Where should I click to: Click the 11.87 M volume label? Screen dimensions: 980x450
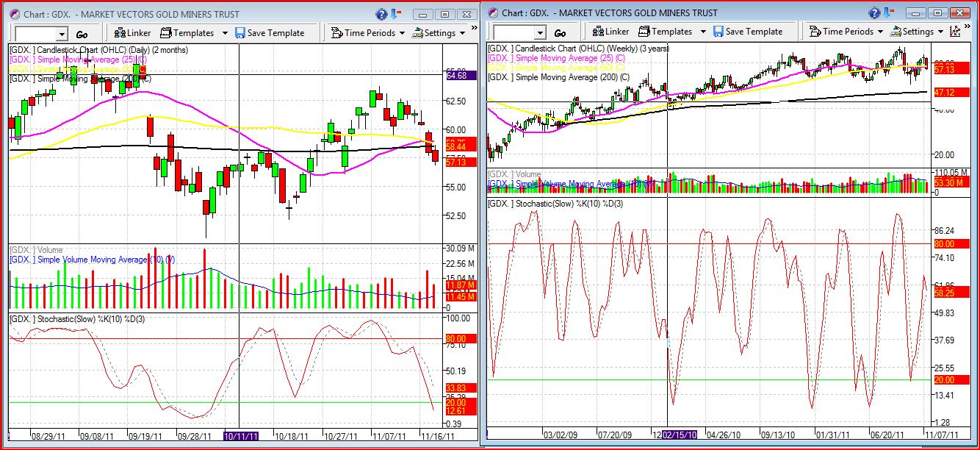click(x=461, y=285)
